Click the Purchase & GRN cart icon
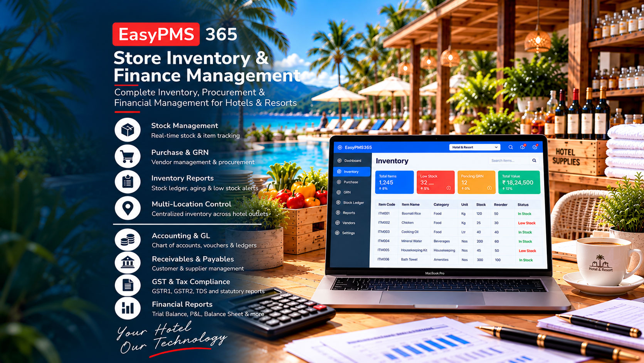The width and height of the screenshot is (644, 363). pos(128,156)
